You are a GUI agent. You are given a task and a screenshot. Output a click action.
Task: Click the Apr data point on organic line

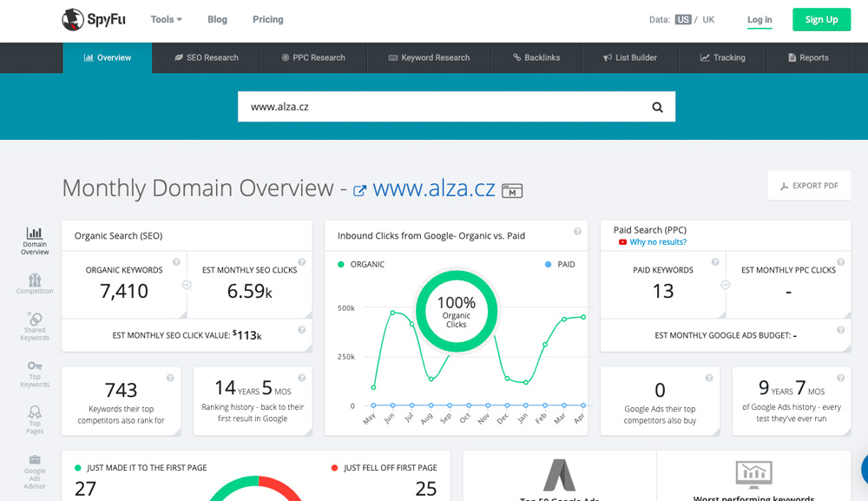[583, 317]
